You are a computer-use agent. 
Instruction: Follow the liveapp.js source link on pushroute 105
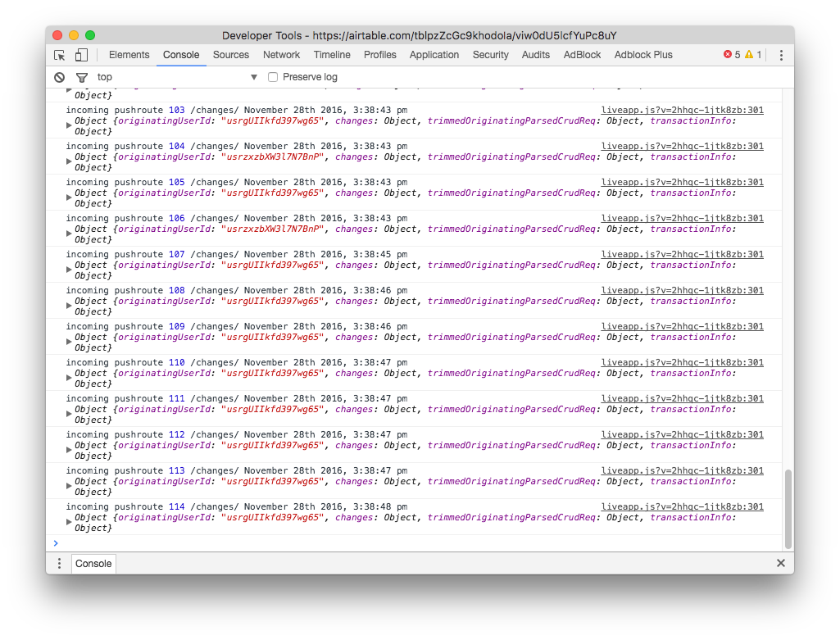[x=681, y=181]
